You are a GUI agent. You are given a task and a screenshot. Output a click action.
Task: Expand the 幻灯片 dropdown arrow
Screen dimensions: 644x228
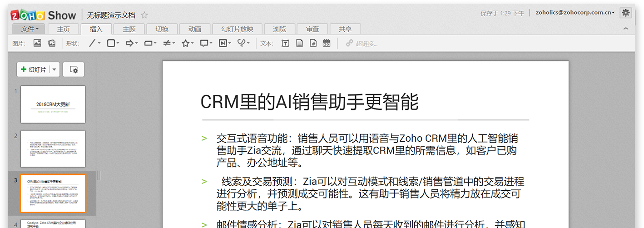pyautogui.click(x=54, y=69)
